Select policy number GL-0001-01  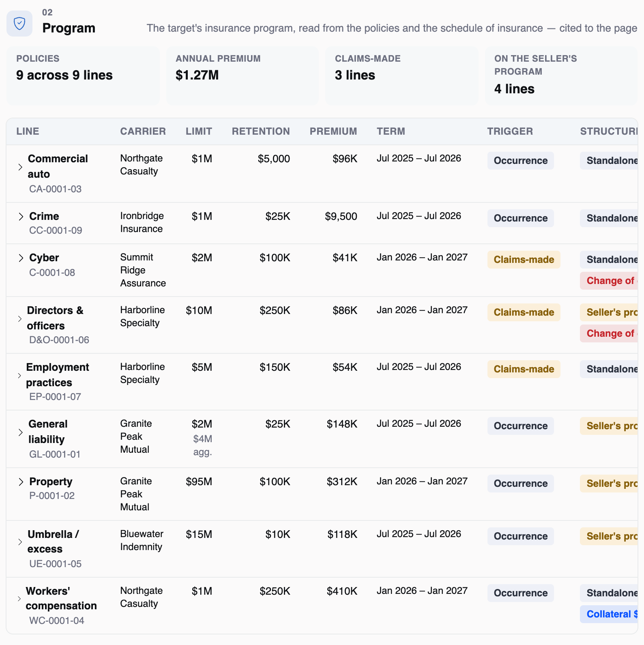coord(55,454)
